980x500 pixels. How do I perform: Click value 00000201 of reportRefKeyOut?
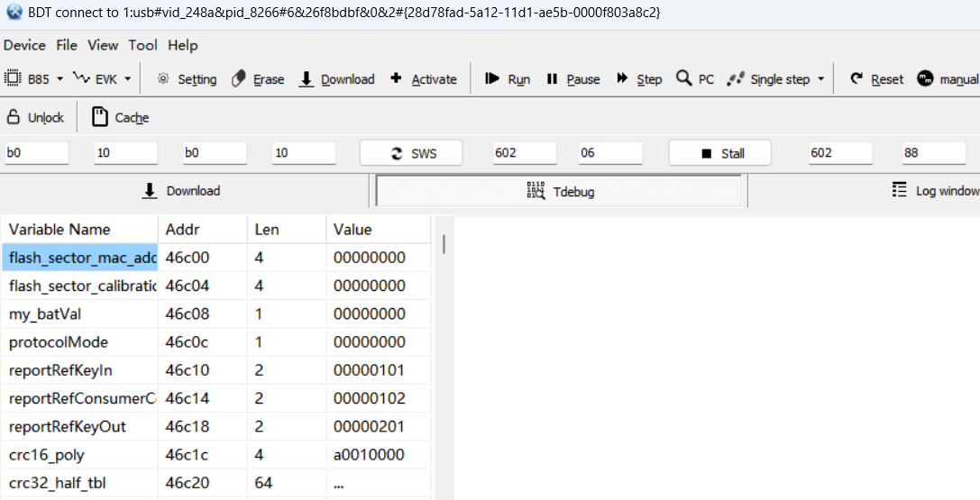378,426
